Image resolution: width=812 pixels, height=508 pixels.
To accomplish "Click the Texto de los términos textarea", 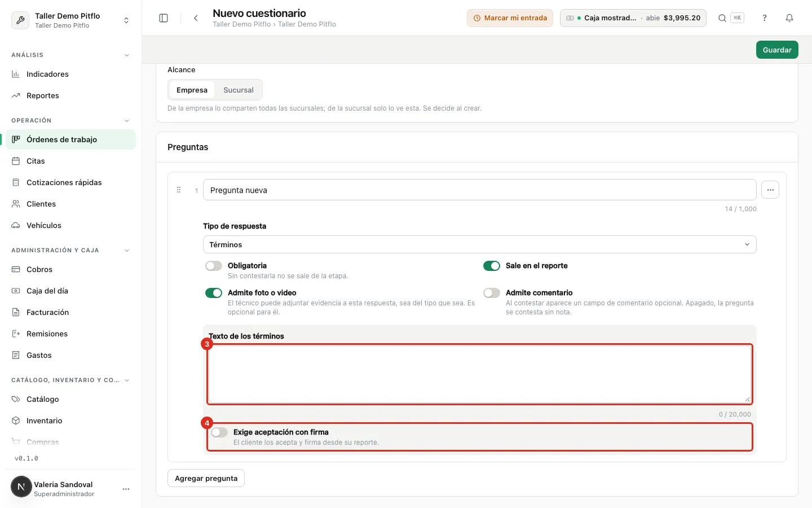I will click(x=479, y=374).
